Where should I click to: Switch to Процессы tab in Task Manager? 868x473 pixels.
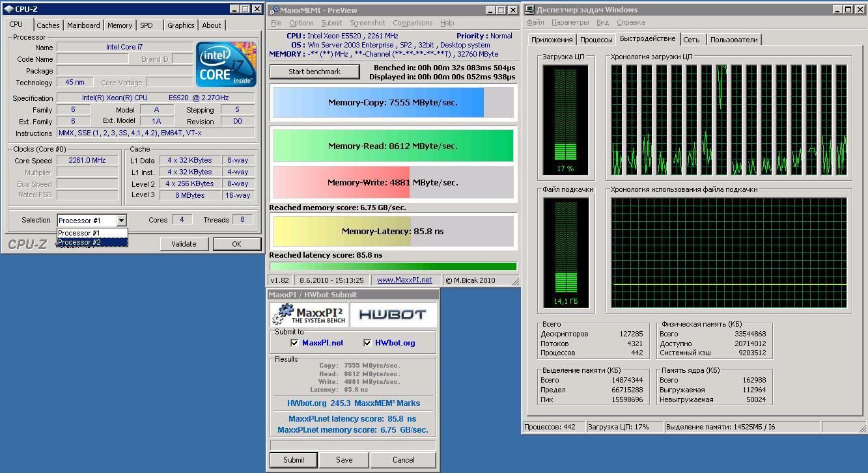(x=596, y=40)
